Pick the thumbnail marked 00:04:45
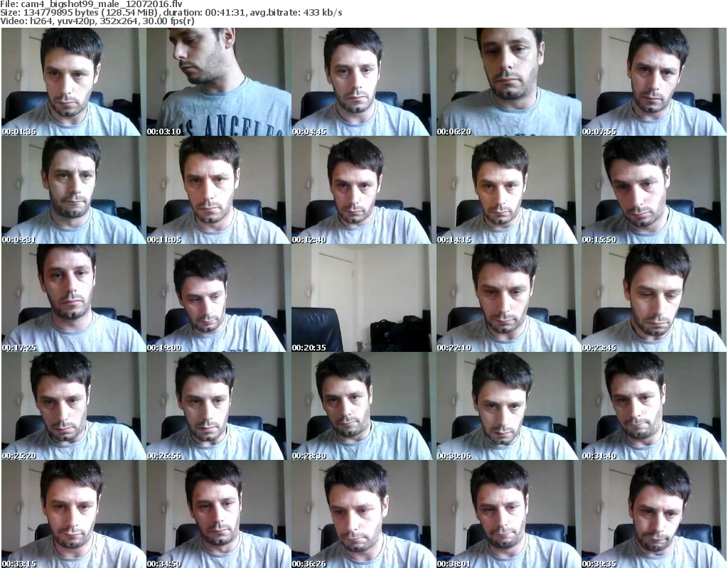The width and height of the screenshot is (728, 568). pos(363,82)
